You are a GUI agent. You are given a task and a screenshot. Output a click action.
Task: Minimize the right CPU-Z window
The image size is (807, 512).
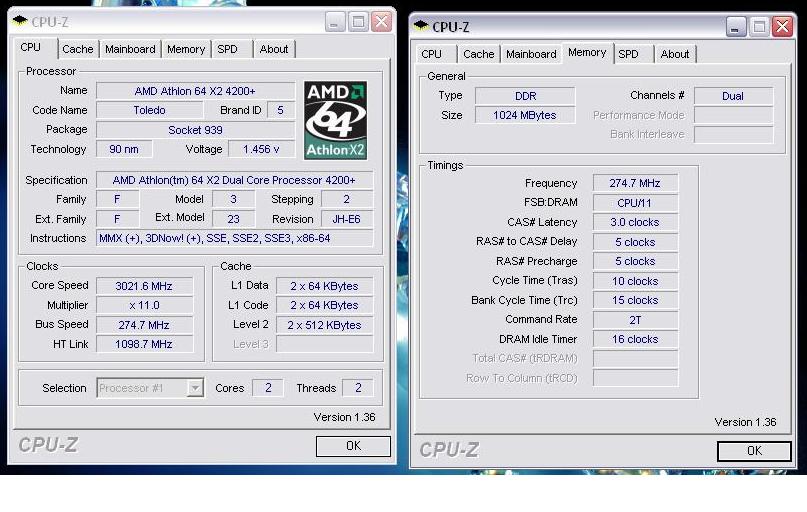[735, 27]
